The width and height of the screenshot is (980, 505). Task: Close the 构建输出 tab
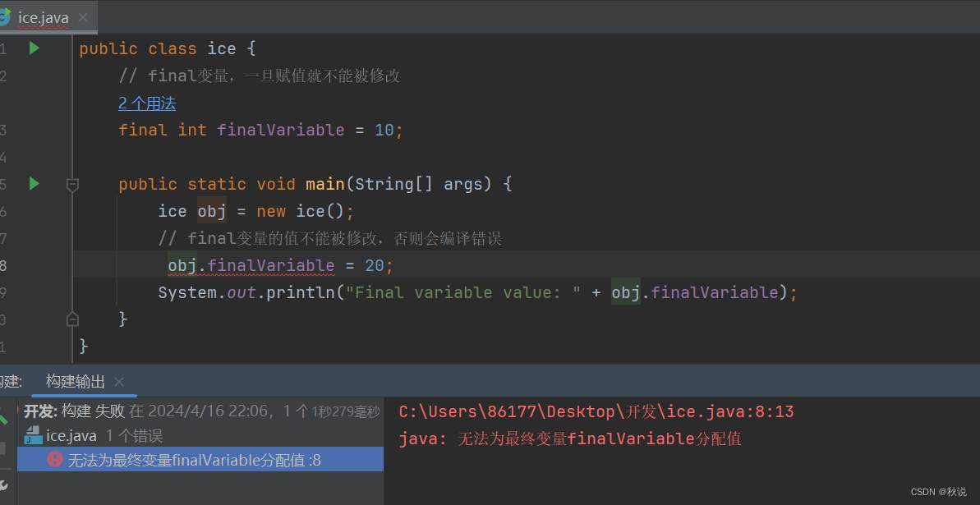pos(119,382)
